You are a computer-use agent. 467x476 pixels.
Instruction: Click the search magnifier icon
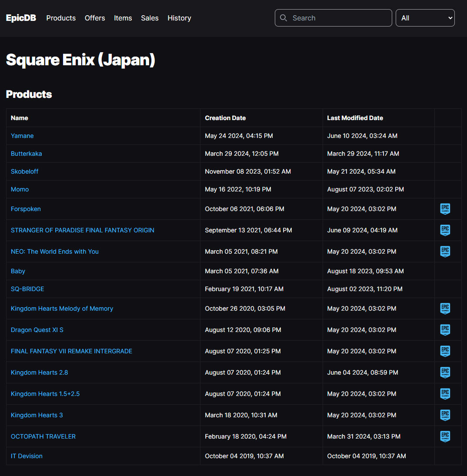tap(284, 18)
